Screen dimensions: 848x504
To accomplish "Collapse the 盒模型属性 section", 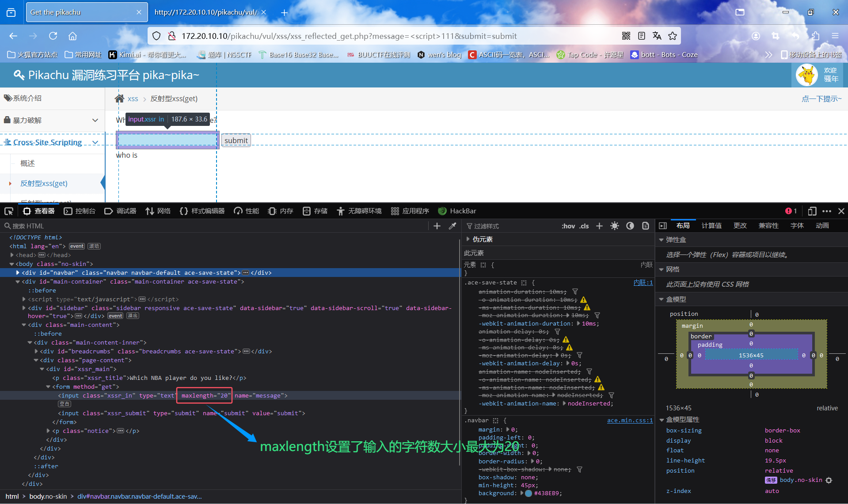I will (x=662, y=420).
